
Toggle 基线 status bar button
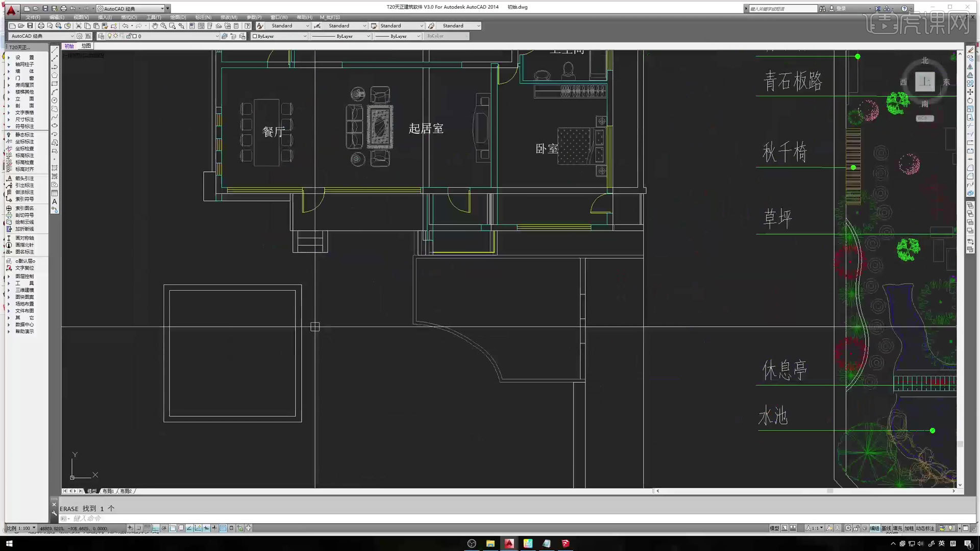(x=886, y=528)
